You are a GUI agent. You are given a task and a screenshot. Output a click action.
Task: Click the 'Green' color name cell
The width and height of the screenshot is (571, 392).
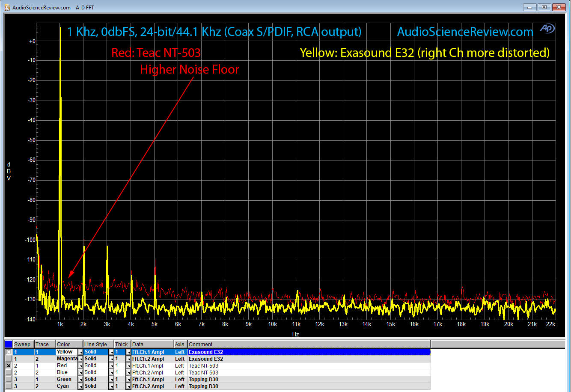pyautogui.click(x=66, y=379)
